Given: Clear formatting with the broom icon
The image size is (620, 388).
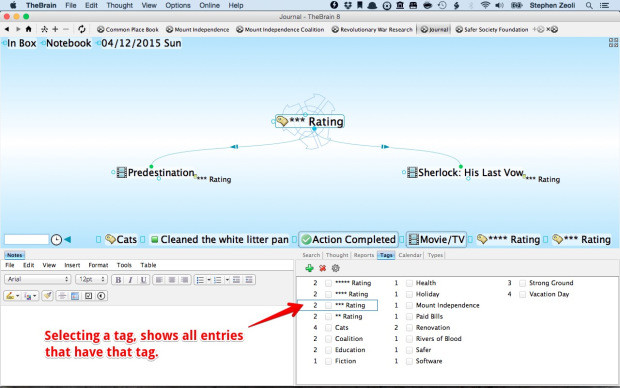Looking at the screenshot, I should (x=48, y=296).
